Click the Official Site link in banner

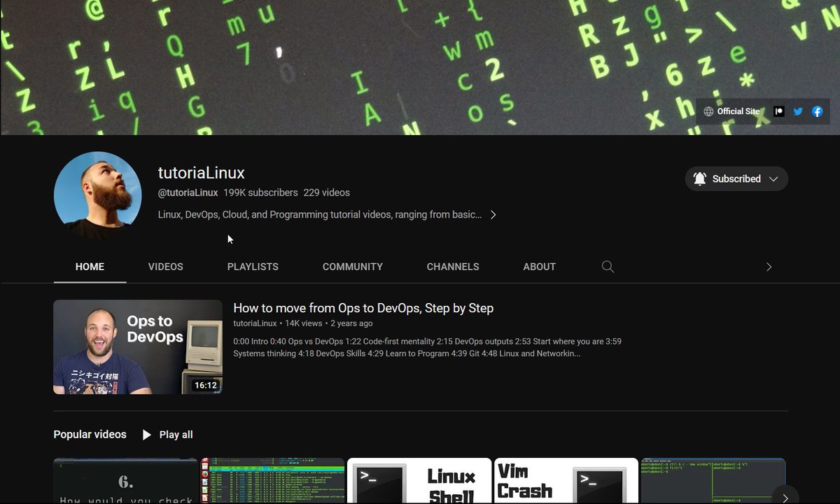[x=731, y=111]
